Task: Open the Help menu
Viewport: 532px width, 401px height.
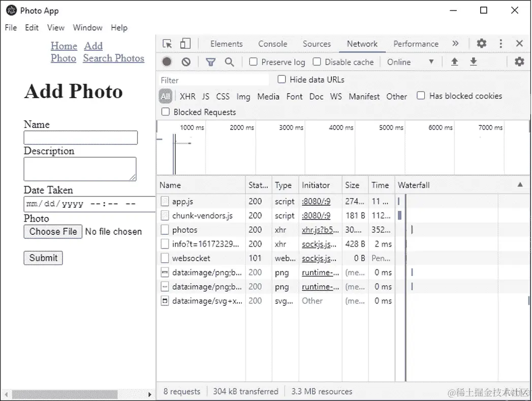Action: tap(119, 27)
